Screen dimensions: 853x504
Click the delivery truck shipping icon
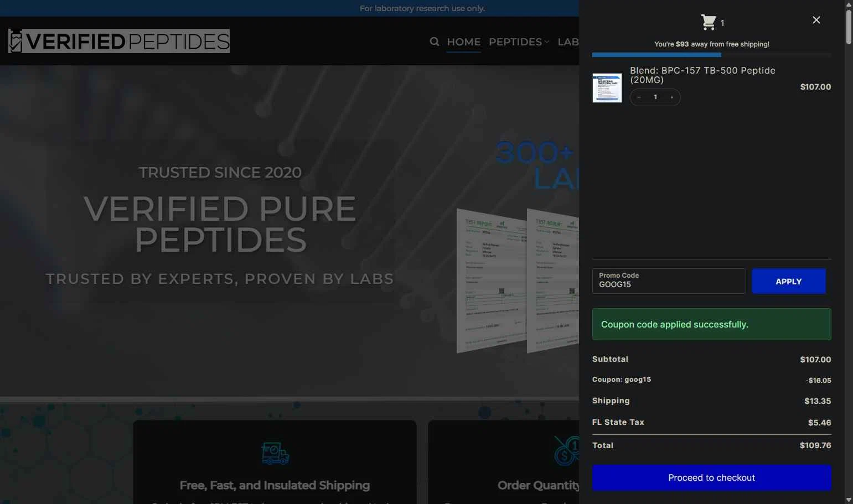pyautogui.click(x=275, y=453)
